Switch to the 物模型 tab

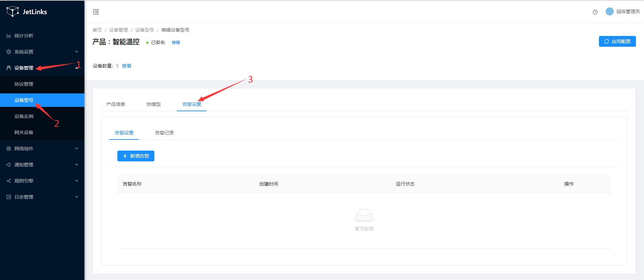coord(154,104)
